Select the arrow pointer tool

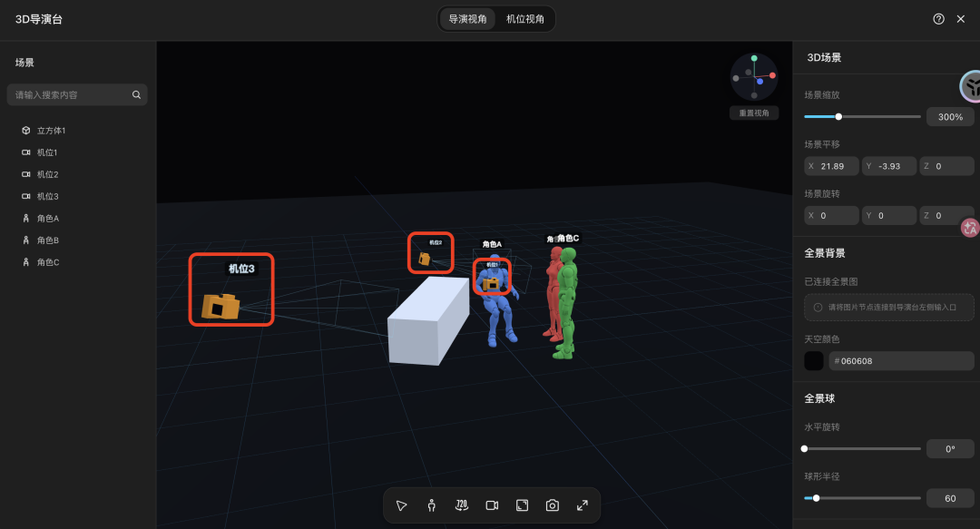click(401, 505)
